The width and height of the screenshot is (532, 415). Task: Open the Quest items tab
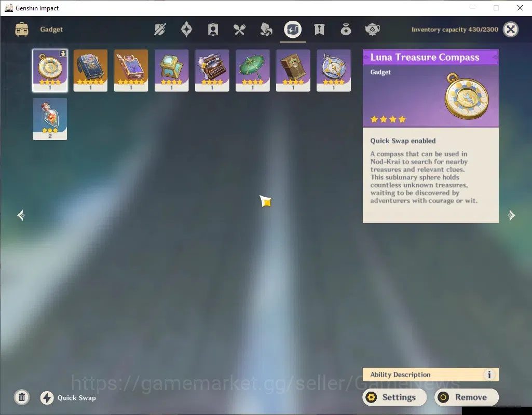tap(319, 30)
